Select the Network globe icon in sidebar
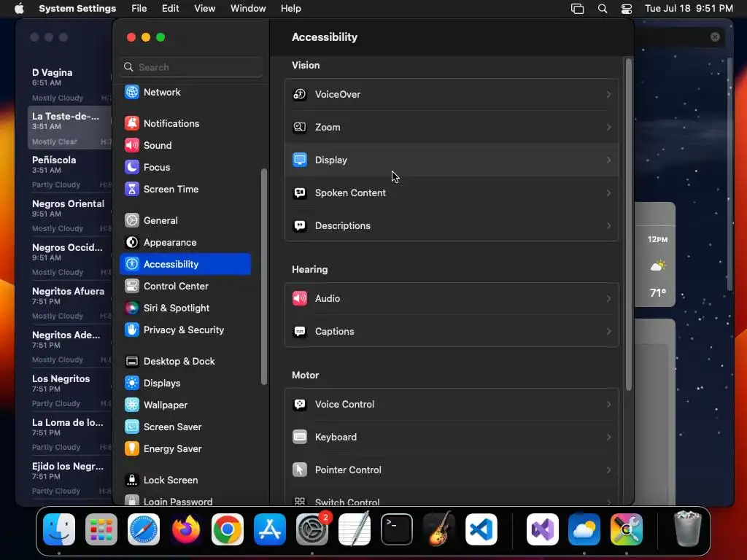This screenshot has height=560, width=747. [x=132, y=92]
